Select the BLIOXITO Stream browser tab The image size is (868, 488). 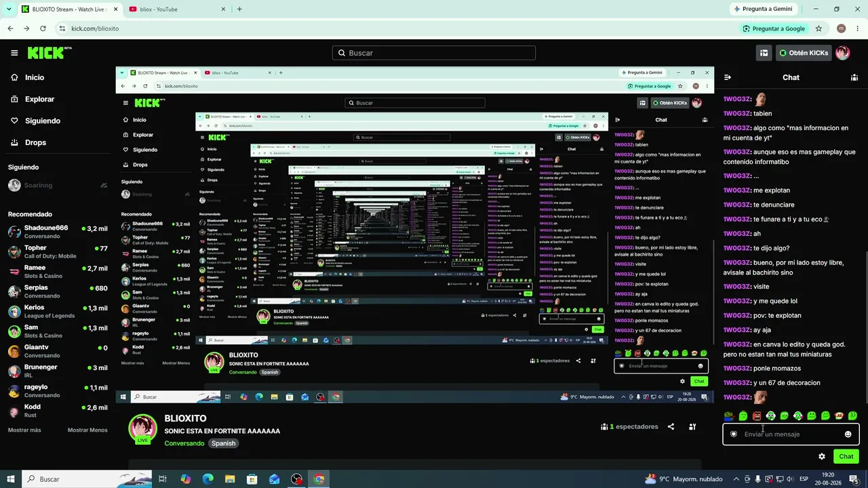click(x=68, y=9)
